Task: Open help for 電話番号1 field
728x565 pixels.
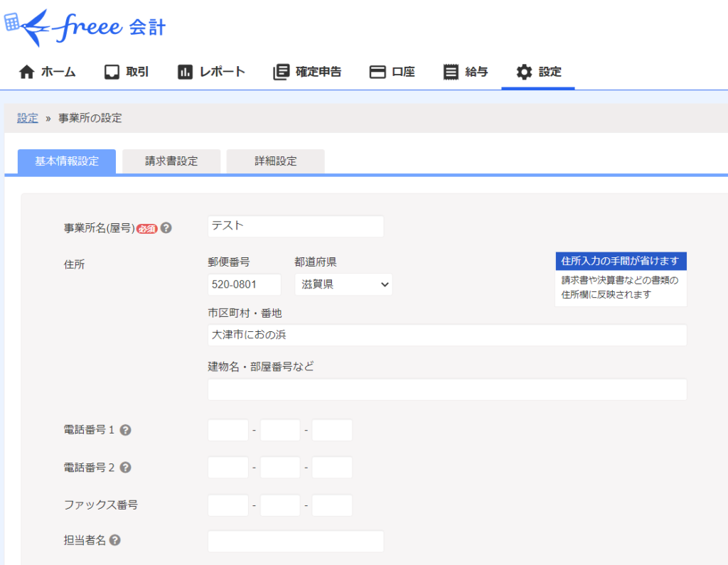Action: point(124,429)
